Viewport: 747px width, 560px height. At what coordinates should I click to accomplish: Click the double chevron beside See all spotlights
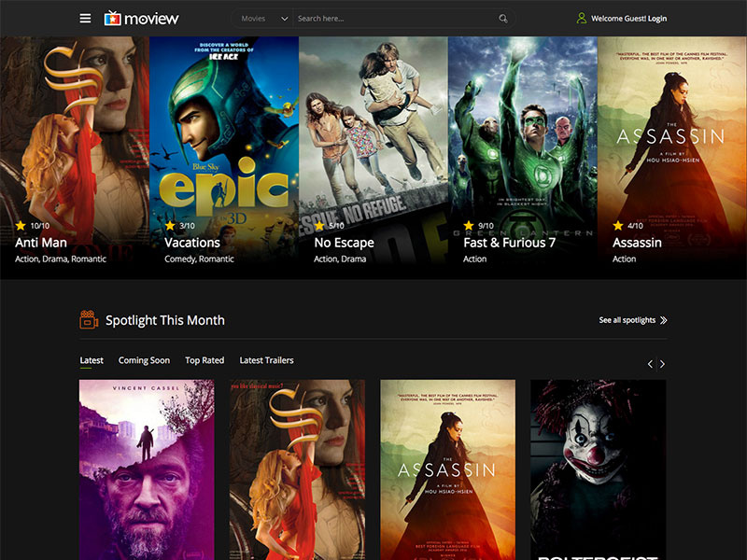click(x=664, y=320)
